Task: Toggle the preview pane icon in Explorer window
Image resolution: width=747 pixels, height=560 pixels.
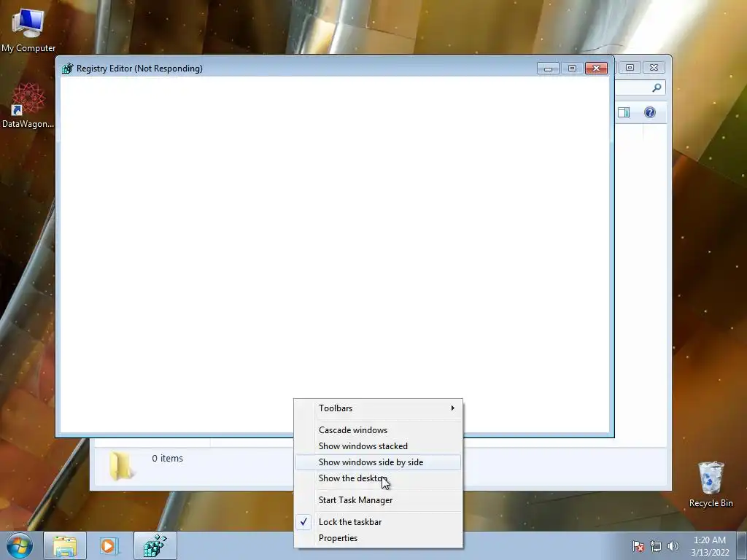Action: [624, 112]
